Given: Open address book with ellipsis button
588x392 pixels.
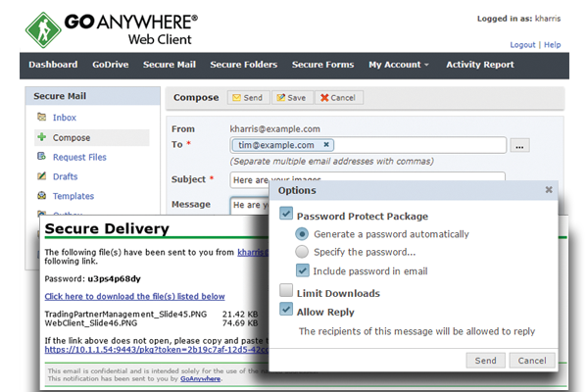Looking at the screenshot, I should (519, 145).
